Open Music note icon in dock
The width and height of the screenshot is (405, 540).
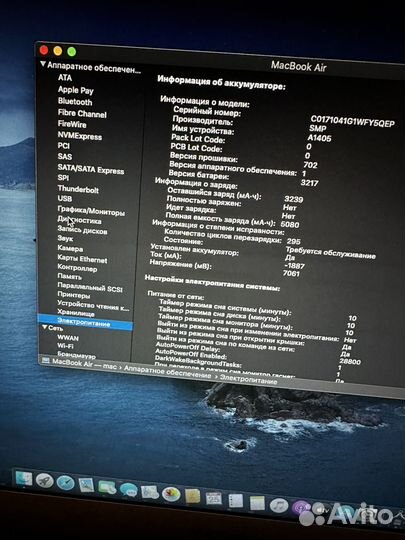point(279,506)
